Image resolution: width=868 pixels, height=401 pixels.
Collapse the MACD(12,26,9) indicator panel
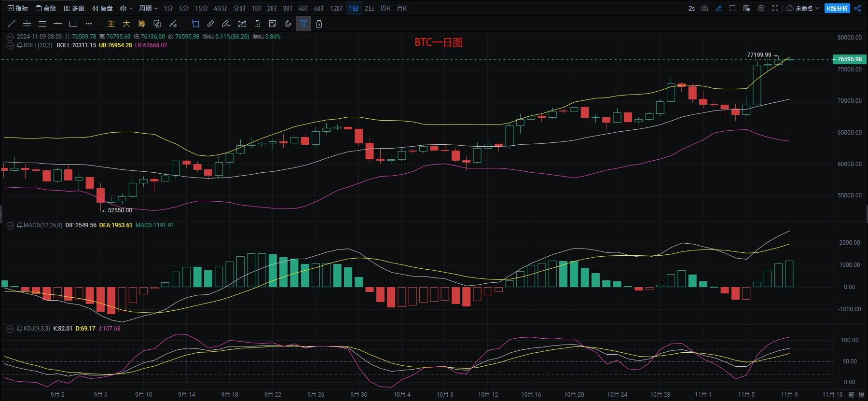[10, 225]
